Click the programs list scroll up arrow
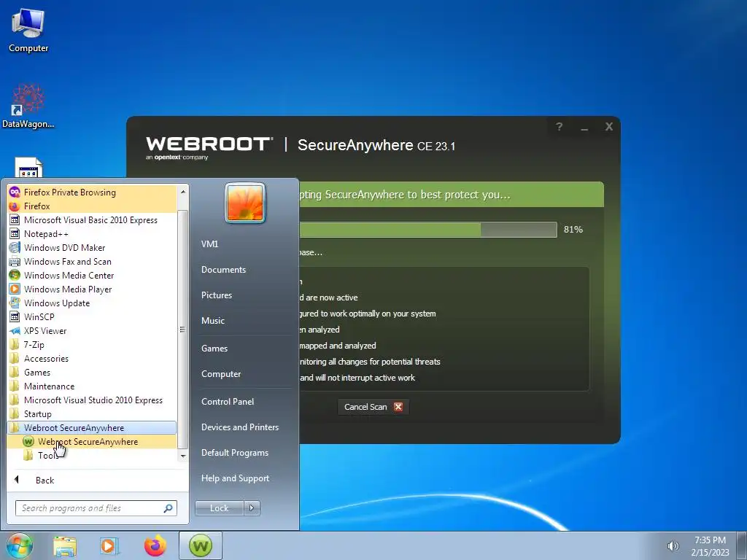Screen dimensions: 747x560 tap(183, 192)
